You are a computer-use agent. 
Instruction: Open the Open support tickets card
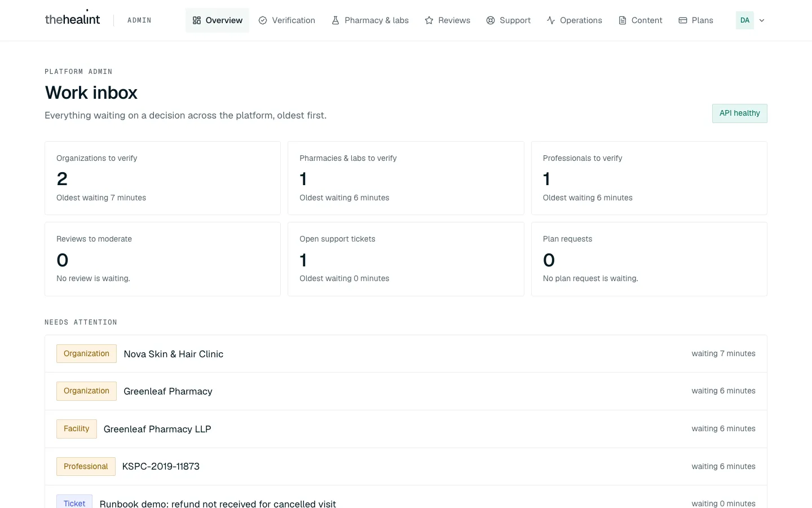(406, 259)
